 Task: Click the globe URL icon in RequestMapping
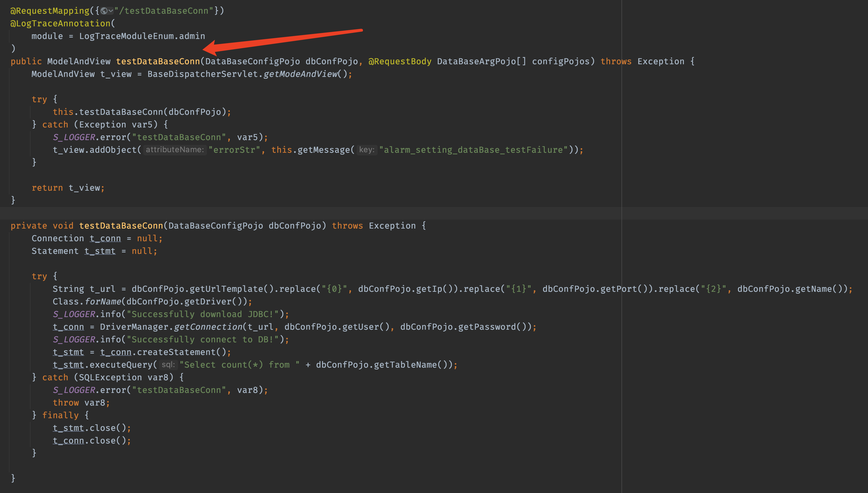[x=104, y=11]
